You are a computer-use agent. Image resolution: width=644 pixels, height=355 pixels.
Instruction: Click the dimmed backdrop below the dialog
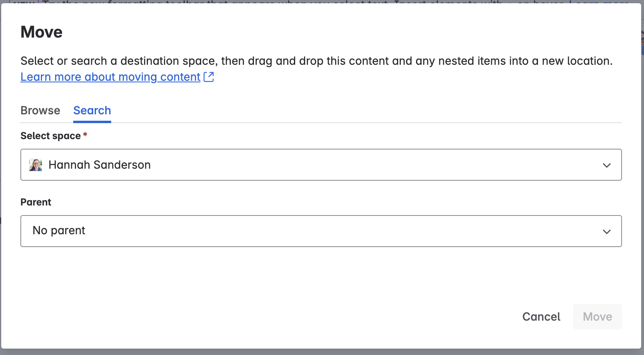[x=320, y=352]
